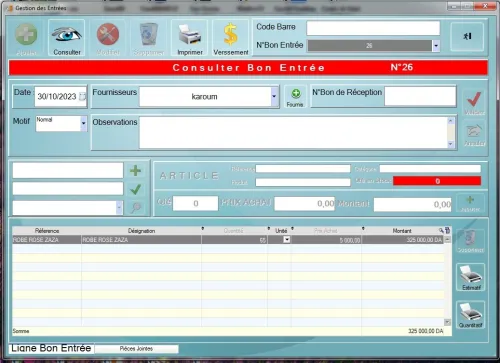Click the article Référence field

tap(303, 169)
